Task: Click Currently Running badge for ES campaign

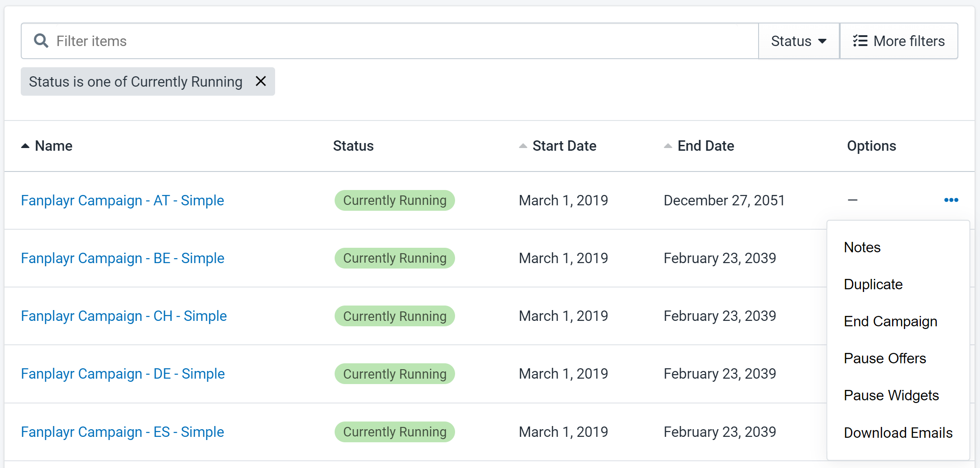Action: click(395, 432)
